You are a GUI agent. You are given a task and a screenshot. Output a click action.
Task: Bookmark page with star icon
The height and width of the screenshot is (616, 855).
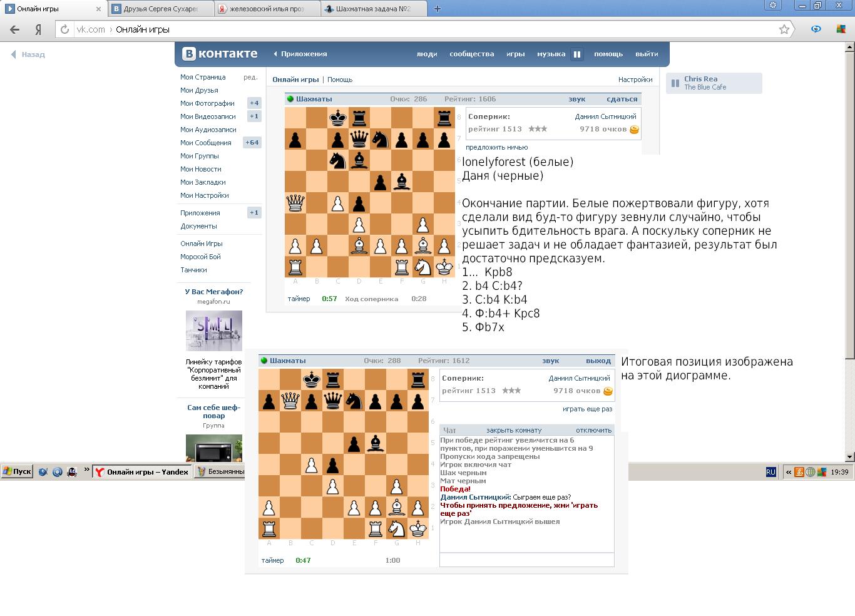[x=784, y=29]
